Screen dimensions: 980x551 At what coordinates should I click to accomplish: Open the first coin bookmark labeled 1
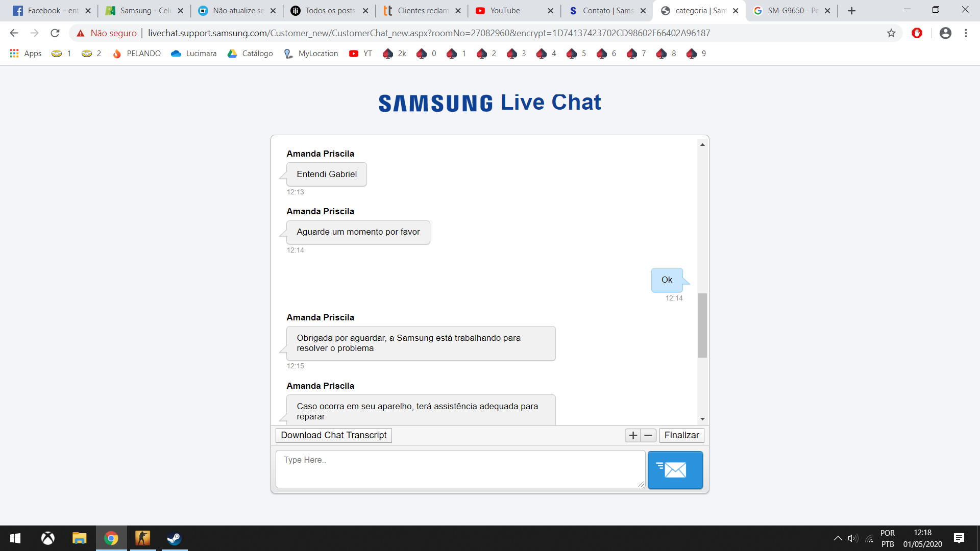point(61,54)
